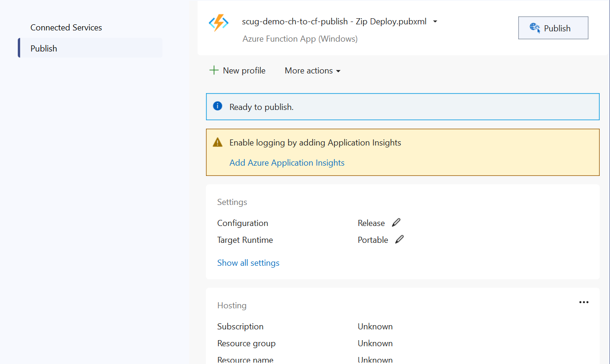Follow the Add Azure Application Insights link

point(287,163)
